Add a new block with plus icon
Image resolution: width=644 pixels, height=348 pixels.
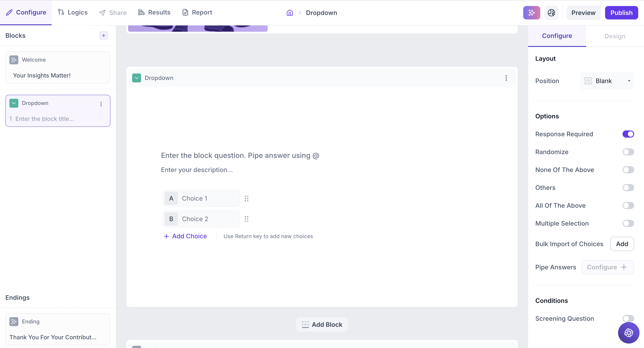click(x=104, y=36)
